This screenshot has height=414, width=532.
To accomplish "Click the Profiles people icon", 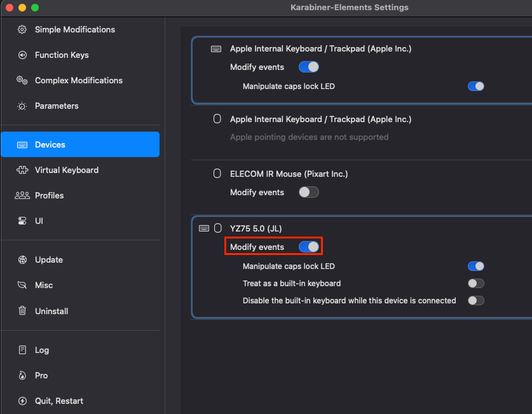I will click(22, 195).
